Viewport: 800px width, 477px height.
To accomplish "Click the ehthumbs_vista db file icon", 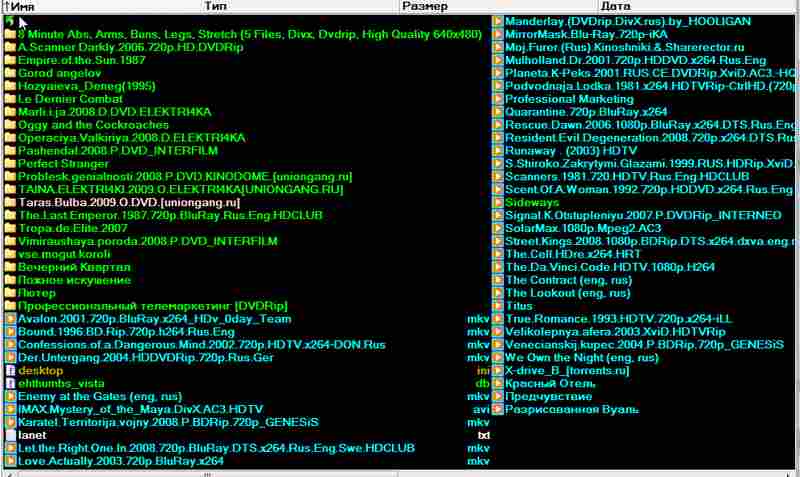I will pyautogui.click(x=10, y=384).
